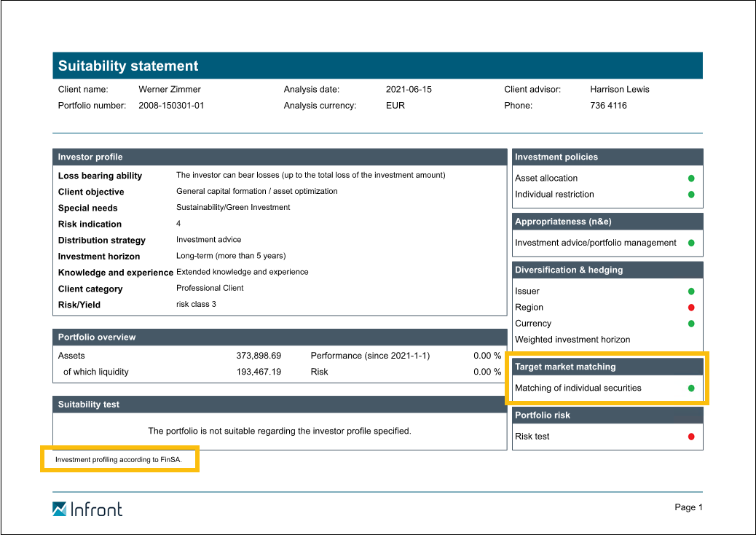Click the red status dot next to Region
This screenshot has height=535, width=756.
click(x=691, y=308)
